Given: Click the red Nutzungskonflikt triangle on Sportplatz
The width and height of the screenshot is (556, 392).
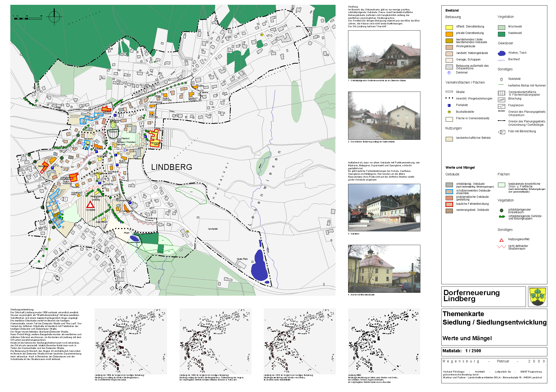Looking at the screenshot, I should point(90,205).
